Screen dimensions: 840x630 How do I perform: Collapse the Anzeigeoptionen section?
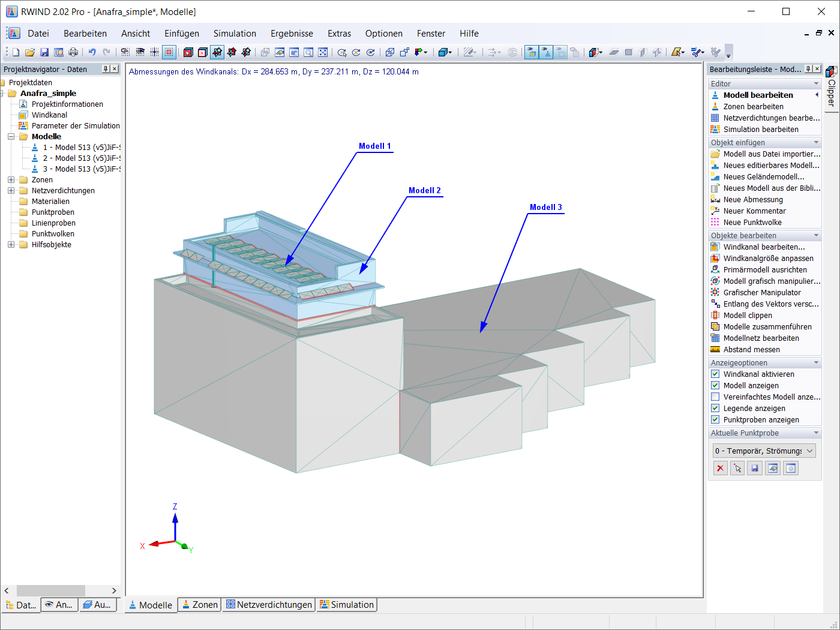(816, 362)
